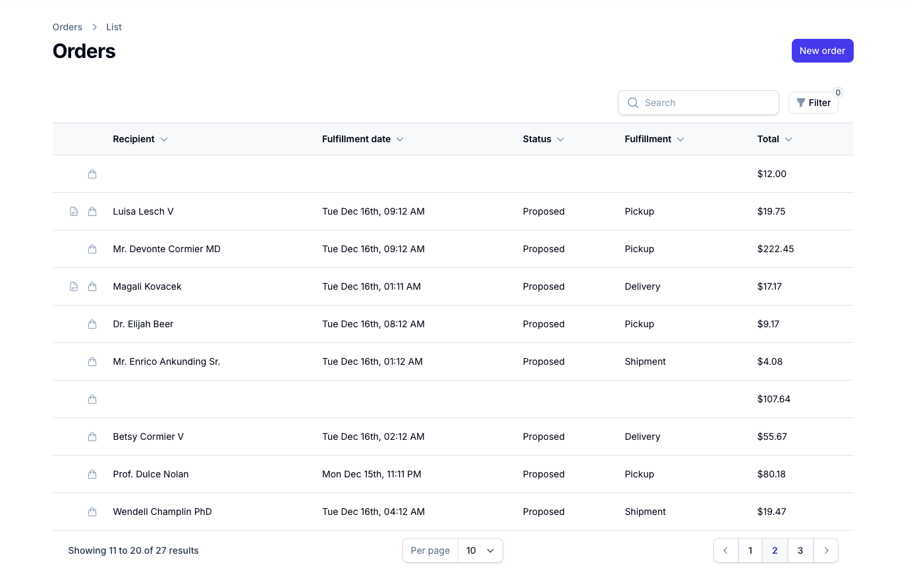913x588 pixels.
Task: Select page 1 in the pagination
Action: click(x=750, y=550)
